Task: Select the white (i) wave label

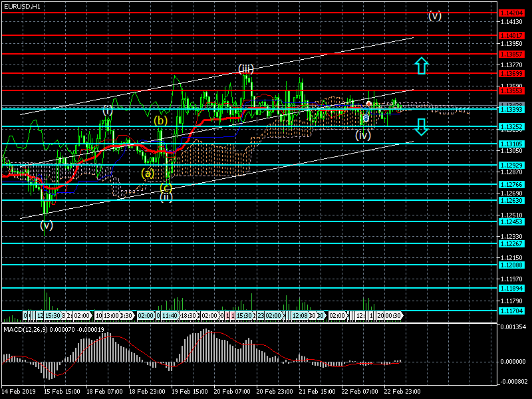Action: (108, 110)
